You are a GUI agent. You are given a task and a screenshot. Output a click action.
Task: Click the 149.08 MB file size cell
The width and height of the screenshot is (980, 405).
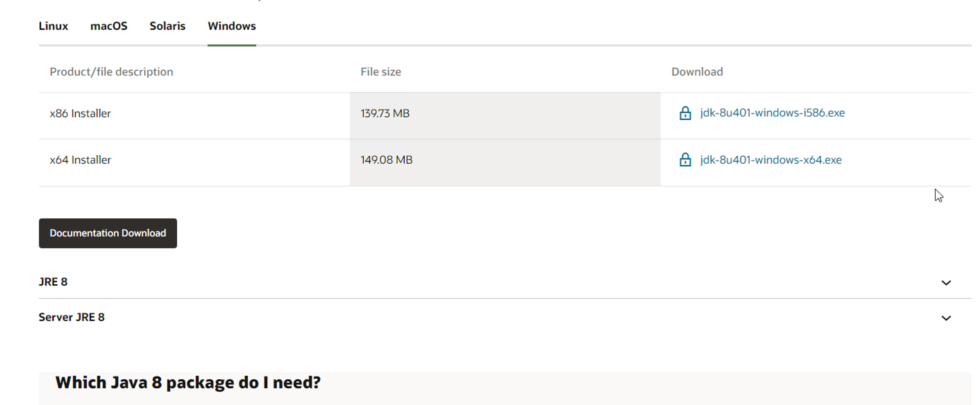click(x=387, y=160)
